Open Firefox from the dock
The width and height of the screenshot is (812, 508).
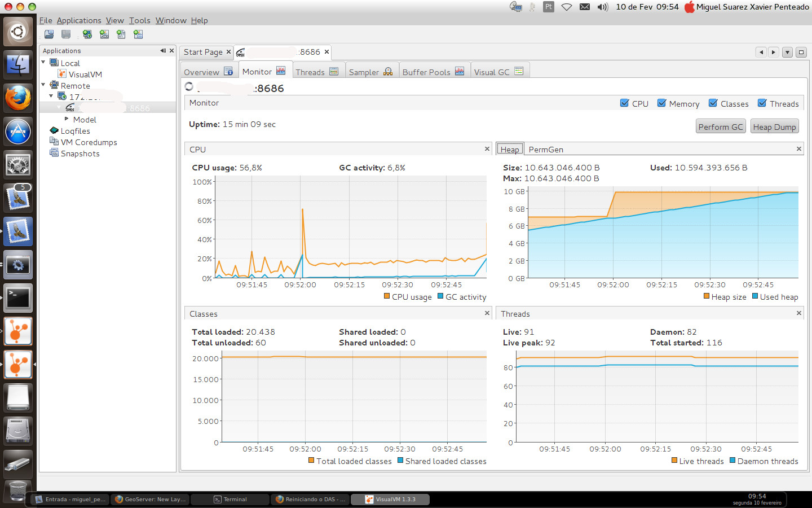coord(18,98)
